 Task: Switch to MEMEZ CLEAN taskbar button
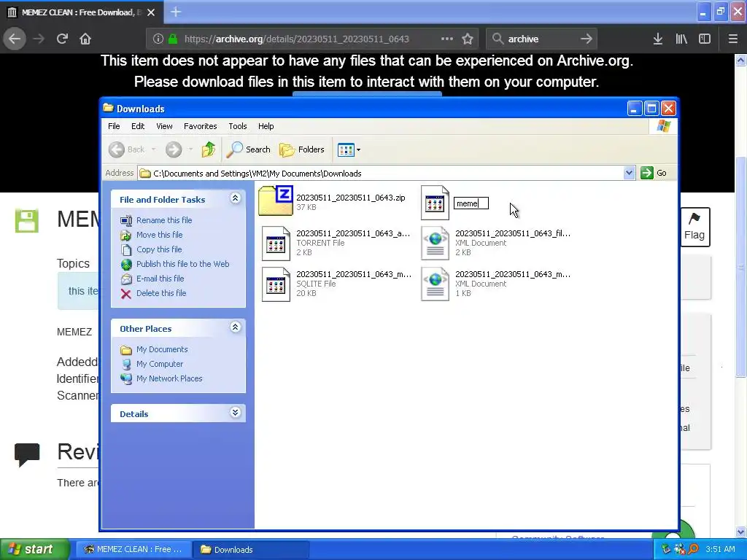133,549
